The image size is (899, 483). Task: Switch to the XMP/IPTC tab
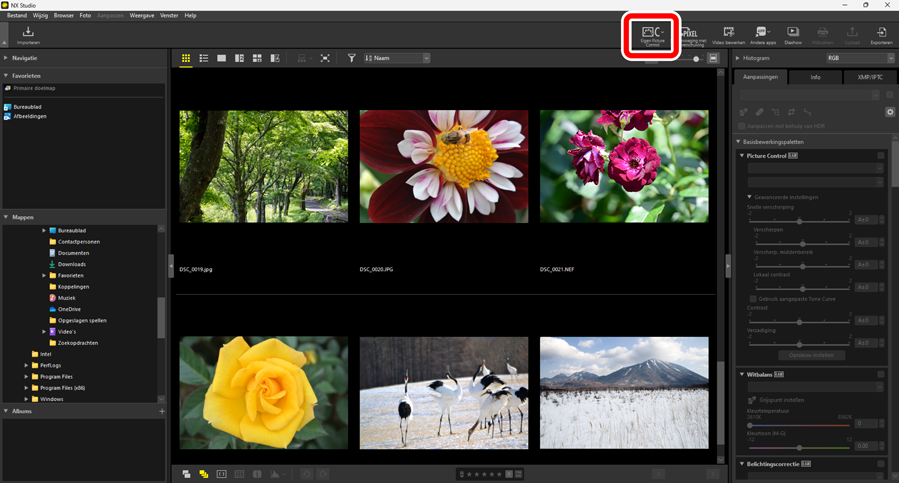(869, 77)
